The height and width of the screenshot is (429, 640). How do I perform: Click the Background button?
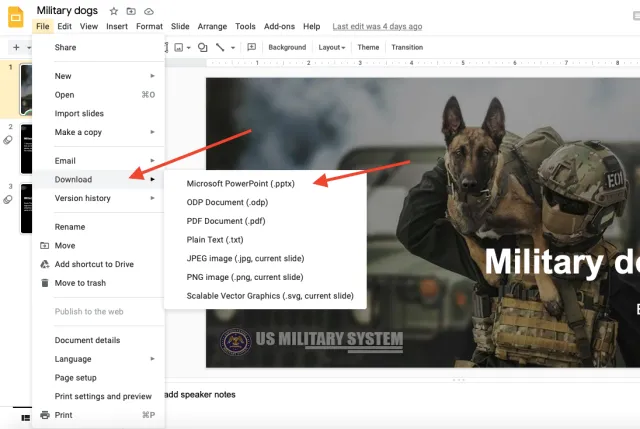(287, 47)
